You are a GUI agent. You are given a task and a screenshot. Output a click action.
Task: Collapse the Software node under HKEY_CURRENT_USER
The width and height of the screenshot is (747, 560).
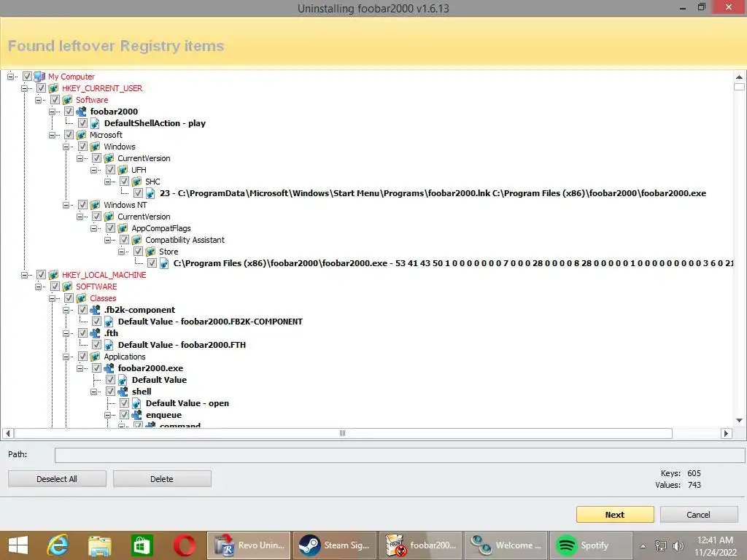(38, 100)
